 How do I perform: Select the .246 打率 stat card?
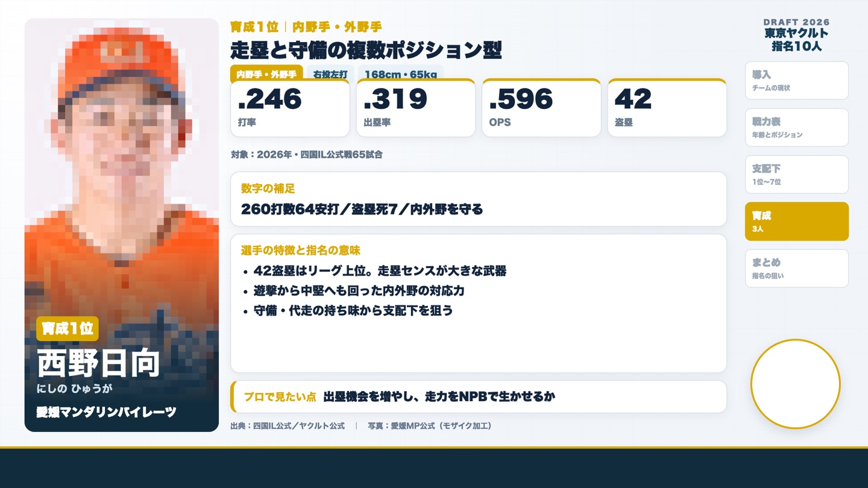click(x=290, y=108)
